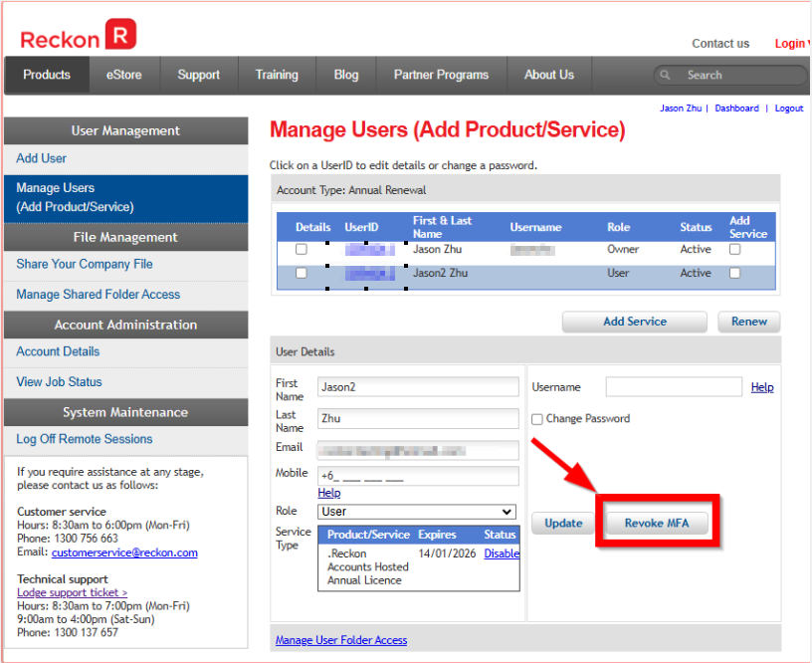Enable Add Service checkbox for Jason2 Zhu
This screenshot has height=663, width=812.
pos(734,273)
